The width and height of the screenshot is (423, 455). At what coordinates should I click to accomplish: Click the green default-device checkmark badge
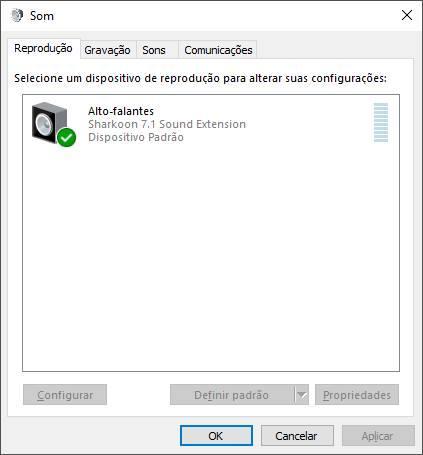pyautogui.click(x=66, y=137)
